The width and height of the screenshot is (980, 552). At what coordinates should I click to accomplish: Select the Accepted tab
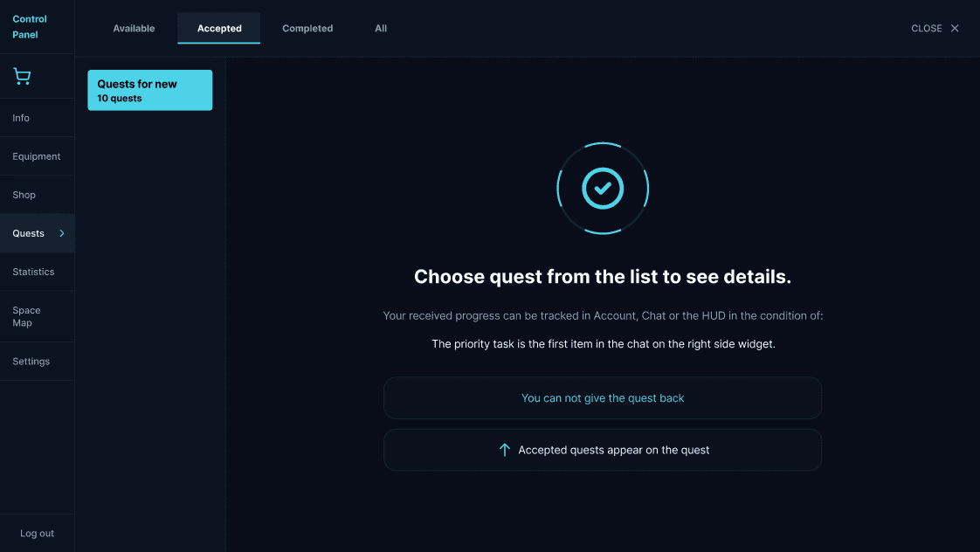pos(218,28)
